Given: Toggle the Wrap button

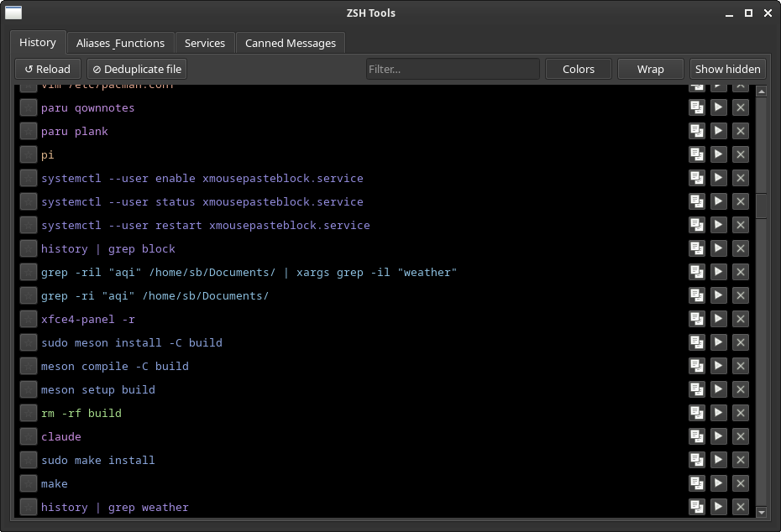Looking at the screenshot, I should click(x=650, y=69).
